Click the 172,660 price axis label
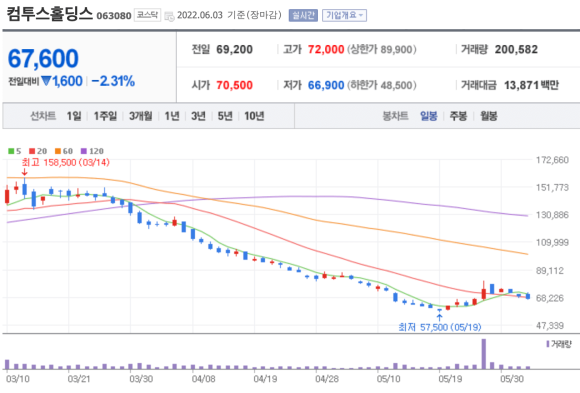This screenshot has width=580, height=393. pos(552,160)
